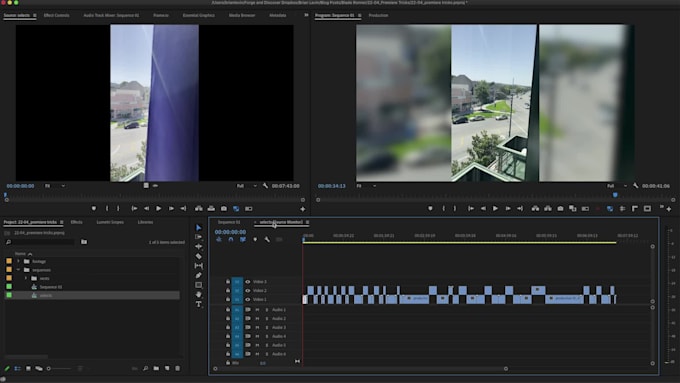Select the Selection arrow tool
This screenshot has height=383, width=680.
(x=199, y=228)
